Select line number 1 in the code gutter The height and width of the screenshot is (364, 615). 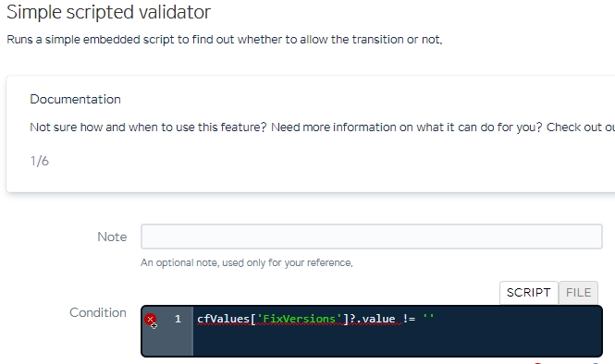[x=178, y=319]
